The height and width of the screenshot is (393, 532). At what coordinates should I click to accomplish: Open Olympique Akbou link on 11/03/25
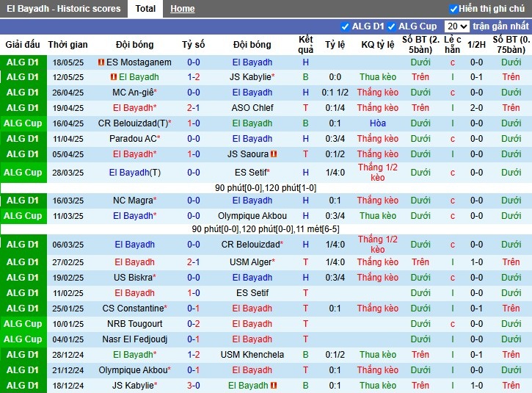pos(252,216)
